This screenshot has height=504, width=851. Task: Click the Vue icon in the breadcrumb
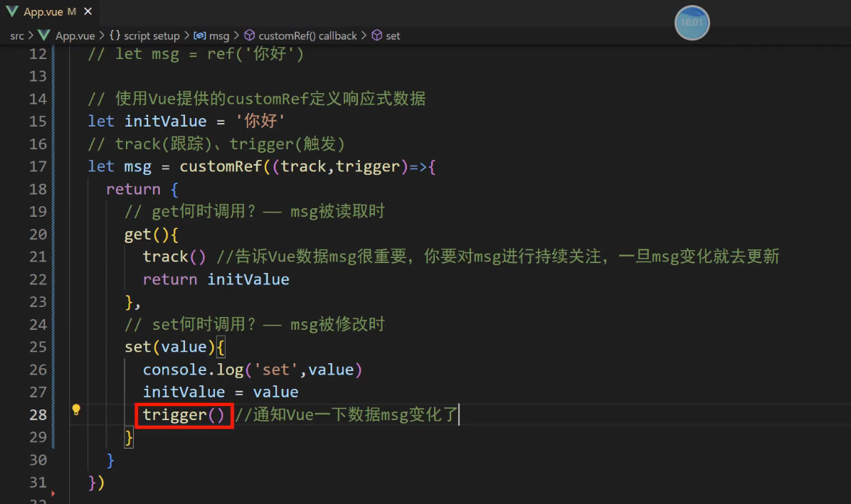pos(44,36)
